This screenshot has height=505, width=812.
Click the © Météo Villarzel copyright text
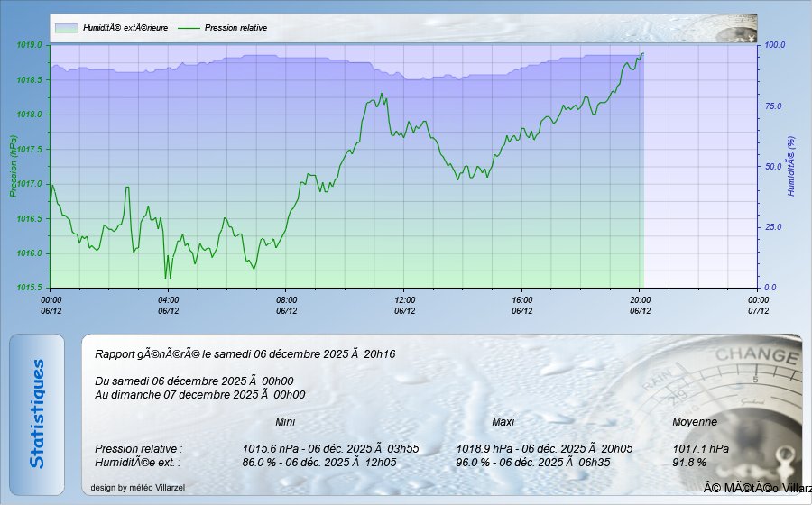coord(756,488)
